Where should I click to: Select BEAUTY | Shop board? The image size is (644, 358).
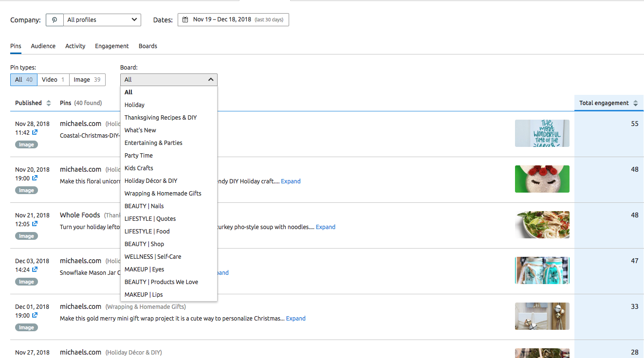point(169,244)
